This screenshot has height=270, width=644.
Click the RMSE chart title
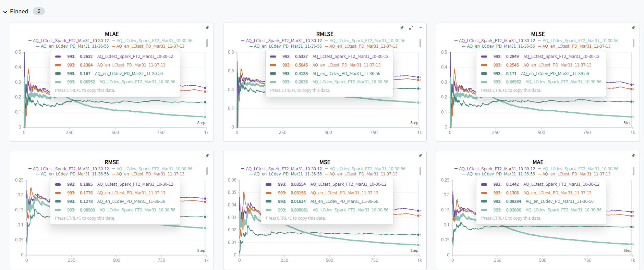click(x=112, y=162)
